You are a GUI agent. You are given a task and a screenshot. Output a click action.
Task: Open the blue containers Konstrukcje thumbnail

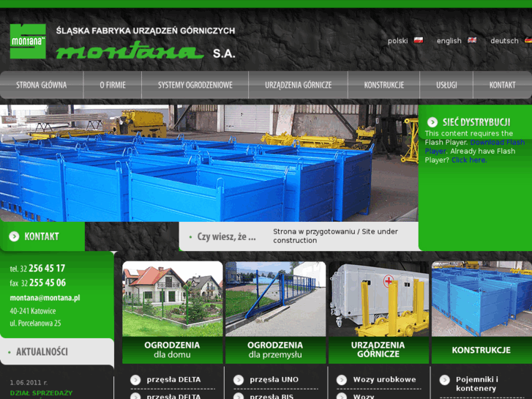[x=482, y=299]
